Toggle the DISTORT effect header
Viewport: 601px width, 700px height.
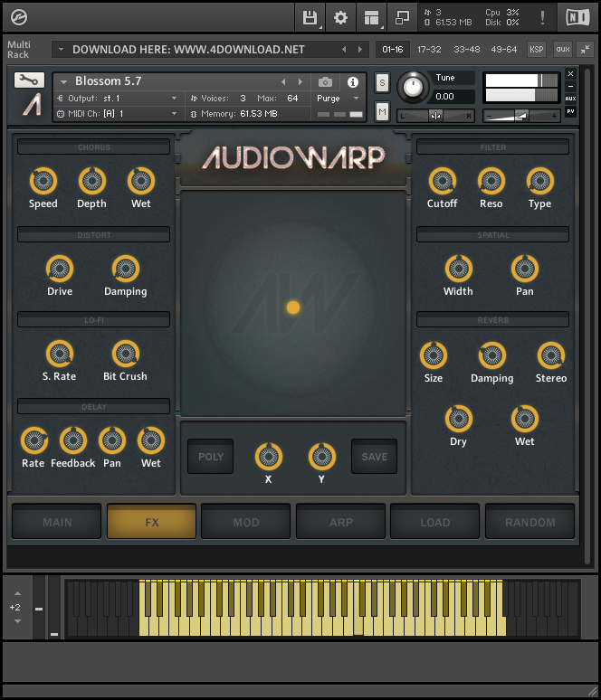click(x=94, y=235)
